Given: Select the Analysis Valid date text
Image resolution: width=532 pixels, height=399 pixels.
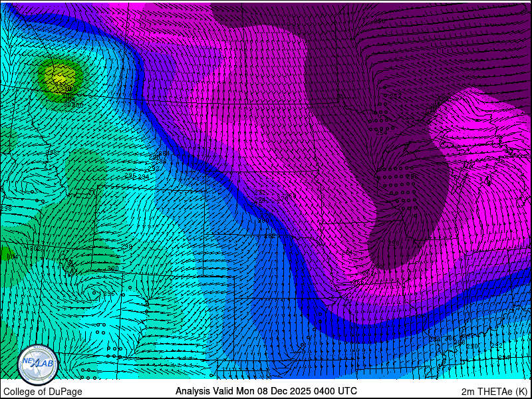Looking at the screenshot, I should tap(266, 391).
